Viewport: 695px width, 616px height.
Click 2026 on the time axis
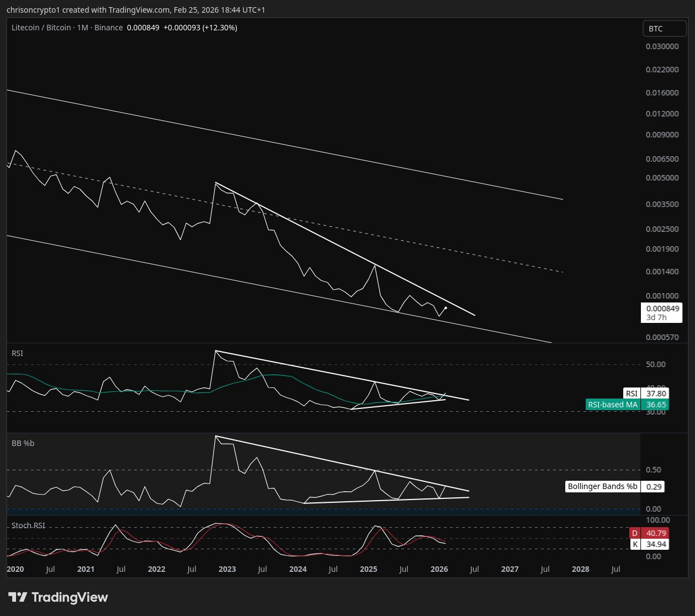click(x=439, y=569)
